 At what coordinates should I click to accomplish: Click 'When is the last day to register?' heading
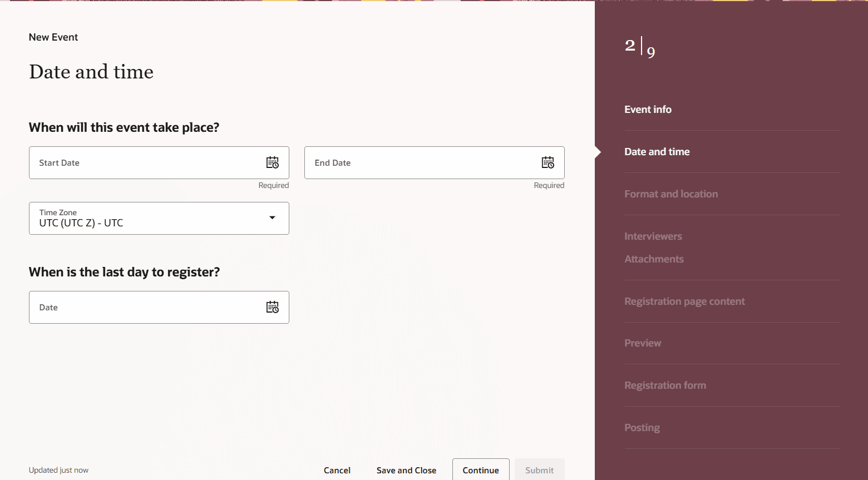coord(124,272)
